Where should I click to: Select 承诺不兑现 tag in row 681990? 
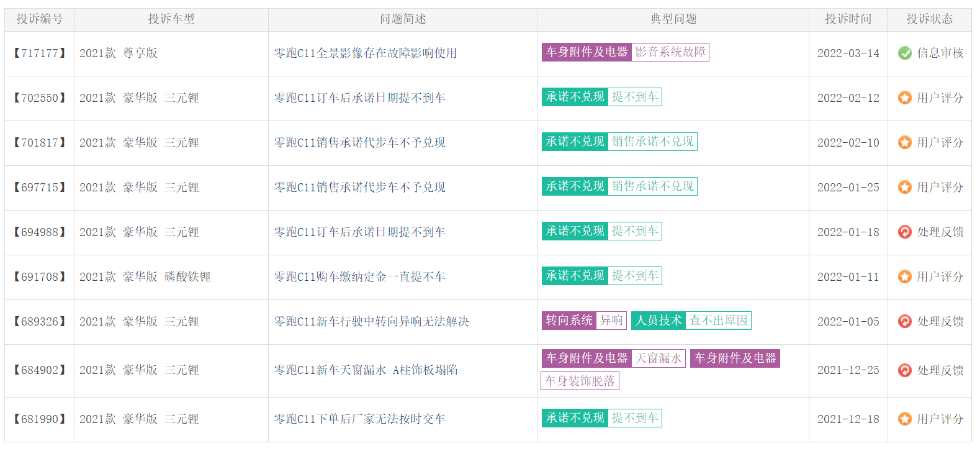[575, 418]
